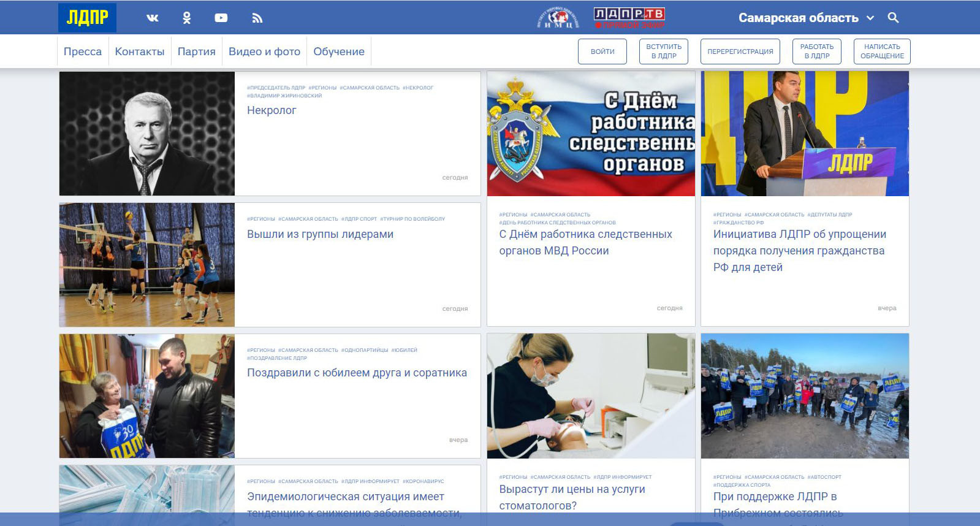Open the Некролог article link
980x526 pixels.
(272, 110)
